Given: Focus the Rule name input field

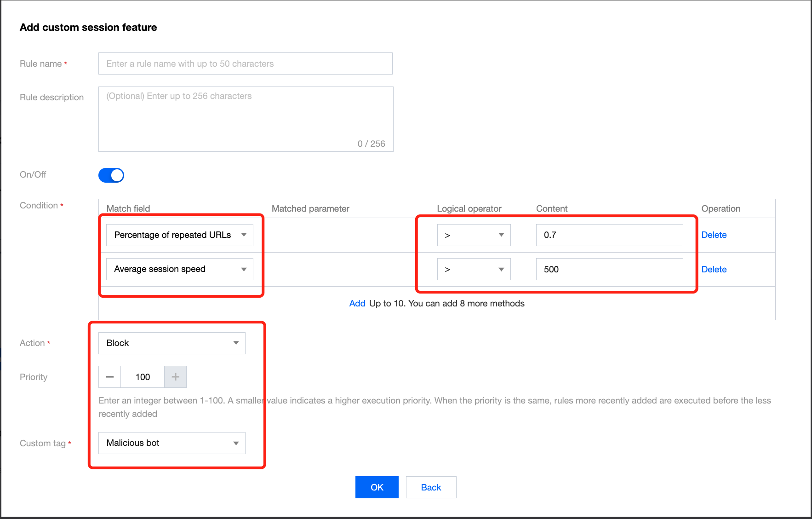Looking at the screenshot, I should pos(245,63).
